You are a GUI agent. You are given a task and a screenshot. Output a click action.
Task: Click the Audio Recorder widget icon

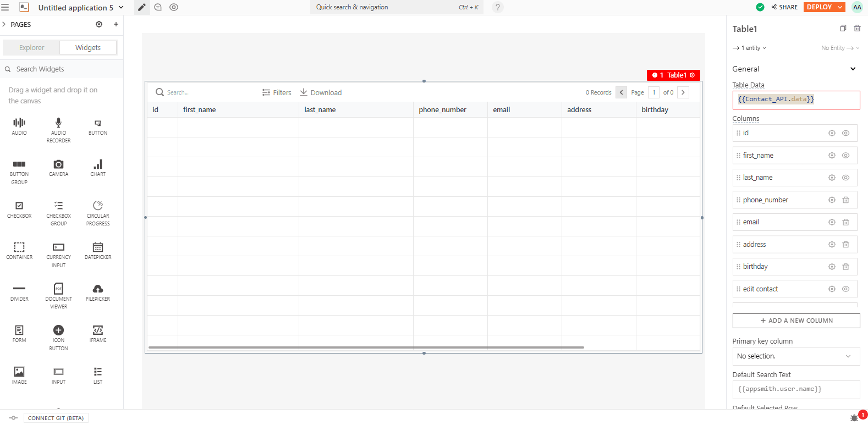click(x=58, y=123)
